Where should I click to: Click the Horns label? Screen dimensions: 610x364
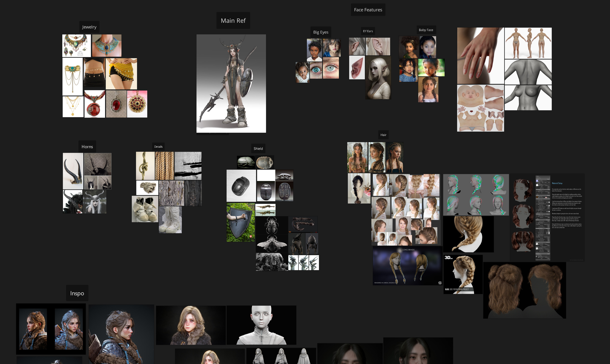[87, 147]
